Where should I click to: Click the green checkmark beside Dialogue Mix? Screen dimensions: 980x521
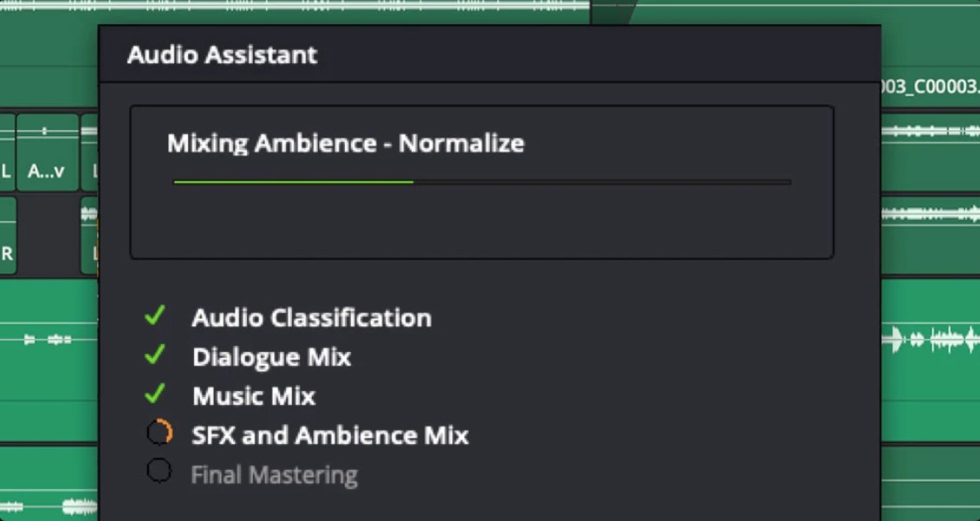pos(155,355)
